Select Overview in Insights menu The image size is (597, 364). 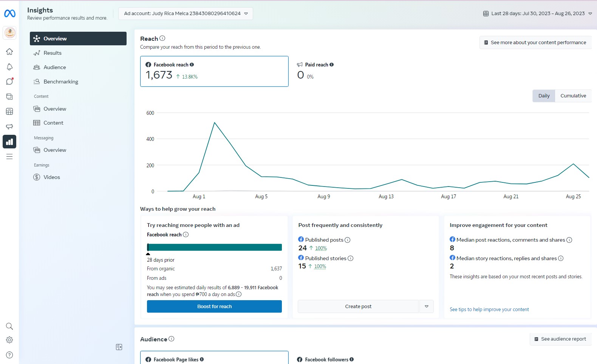coord(78,39)
